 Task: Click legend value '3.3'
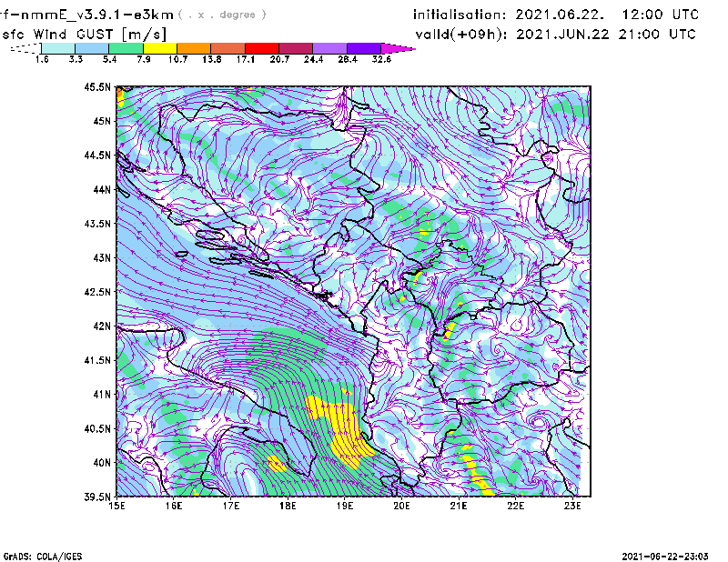click(x=76, y=59)
